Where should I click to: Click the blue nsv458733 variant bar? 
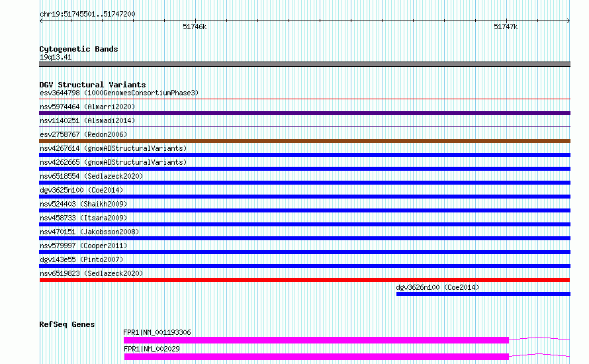(x=304, y=224)
